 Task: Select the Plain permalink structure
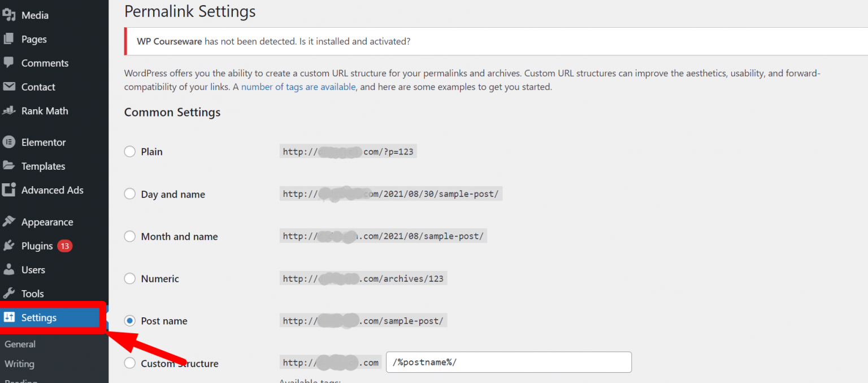point(129,152)
